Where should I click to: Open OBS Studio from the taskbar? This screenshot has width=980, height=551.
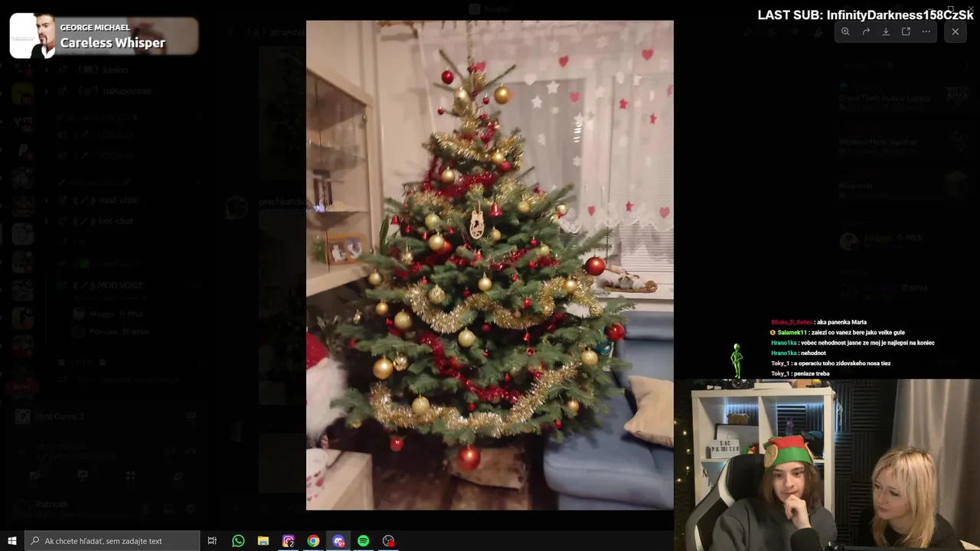click(389, 541)
